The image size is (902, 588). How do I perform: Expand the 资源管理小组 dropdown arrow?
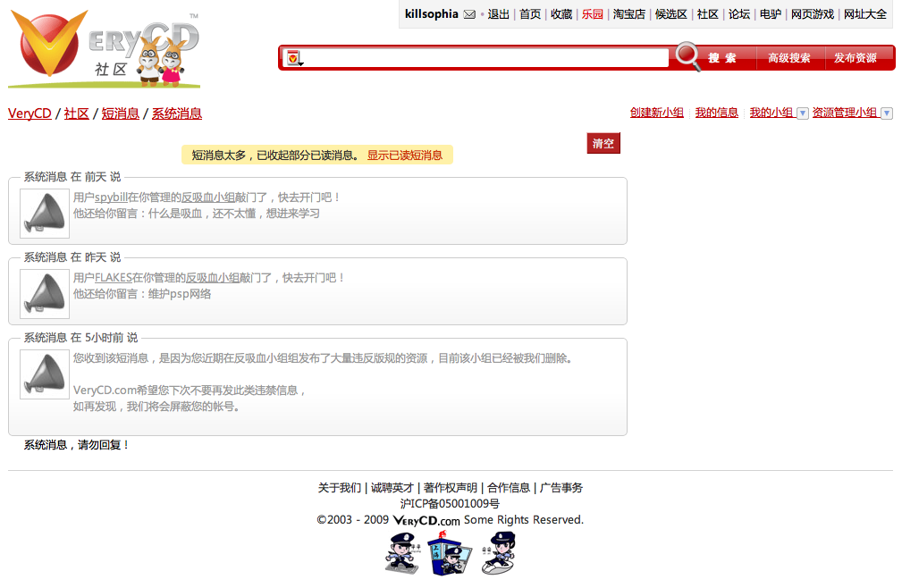click(x=887, y=113)
